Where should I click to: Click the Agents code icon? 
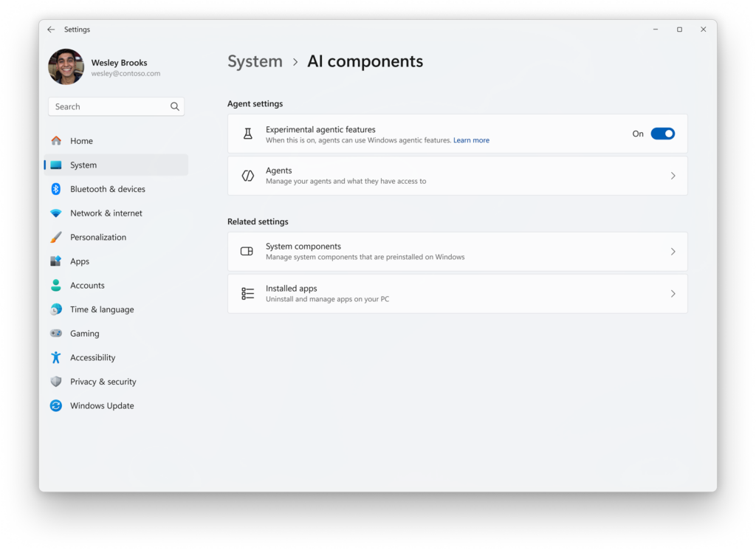click(247, 176)
